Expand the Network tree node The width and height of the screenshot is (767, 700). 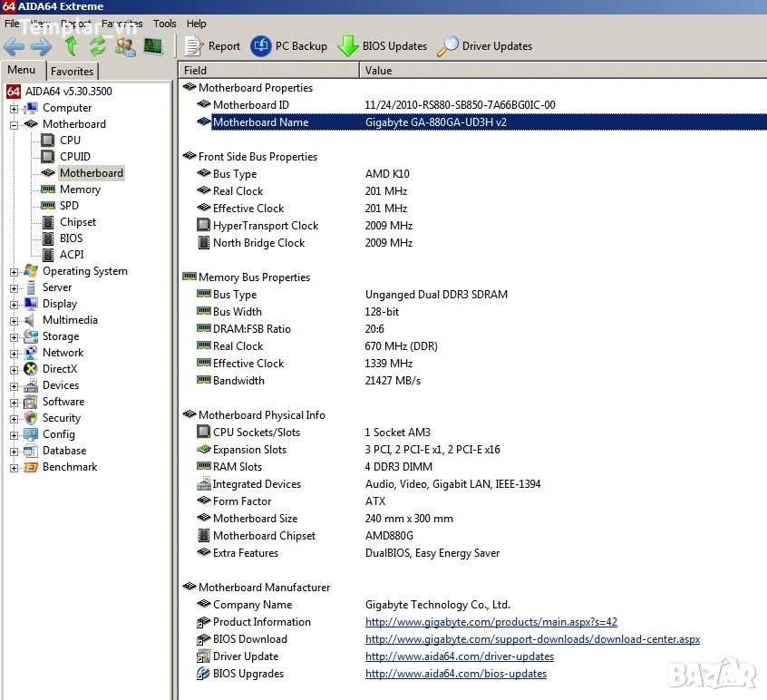pyautogui.click(x=15, y=354)
